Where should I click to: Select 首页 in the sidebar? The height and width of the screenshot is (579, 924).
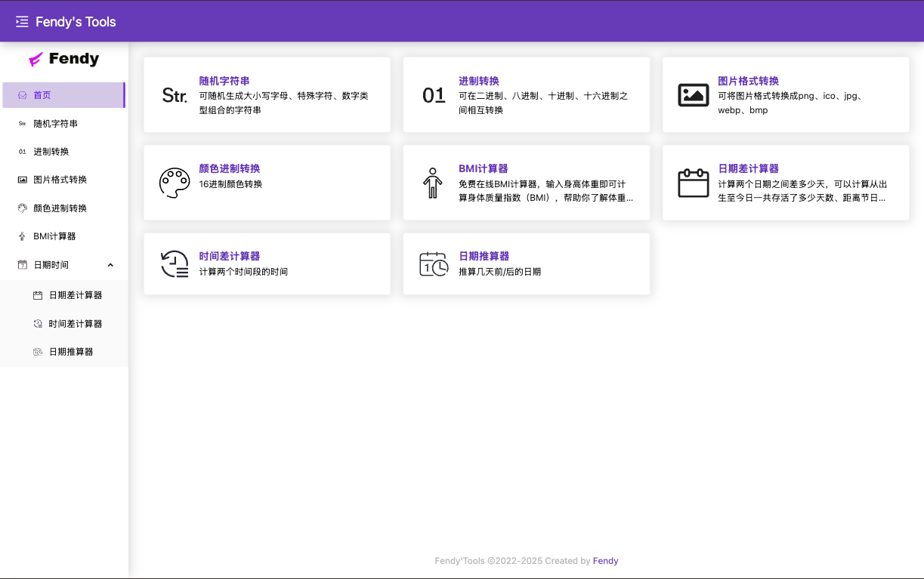[x=42, y=95]
